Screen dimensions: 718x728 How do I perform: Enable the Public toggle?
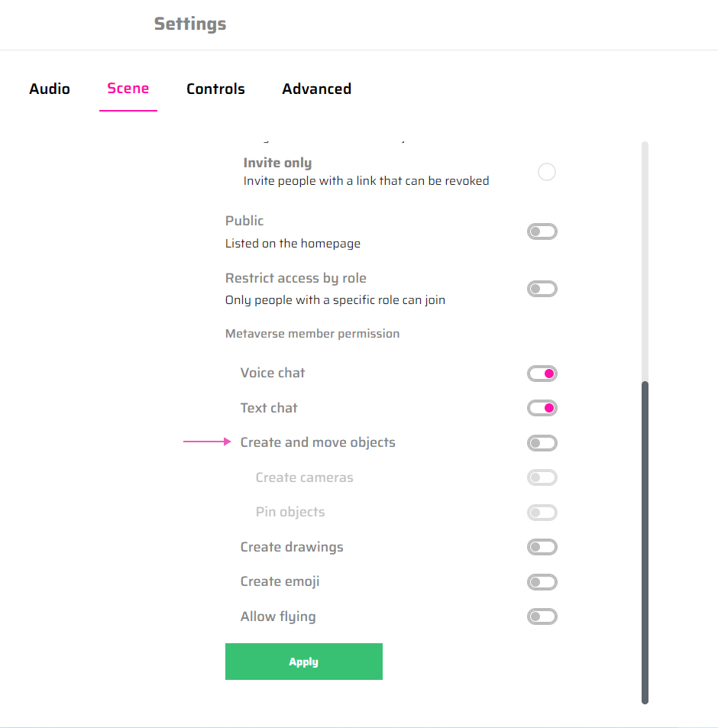[x=542, y=231]
